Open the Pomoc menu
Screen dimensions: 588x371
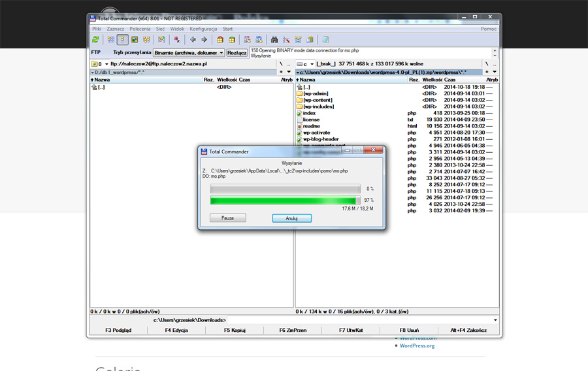(489, 29)
